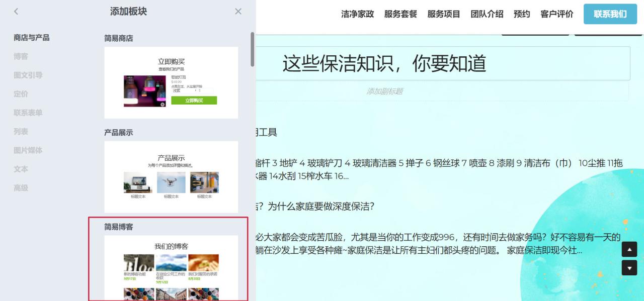Open 团队介绍 in site navigation

click(x=487, y=14)
